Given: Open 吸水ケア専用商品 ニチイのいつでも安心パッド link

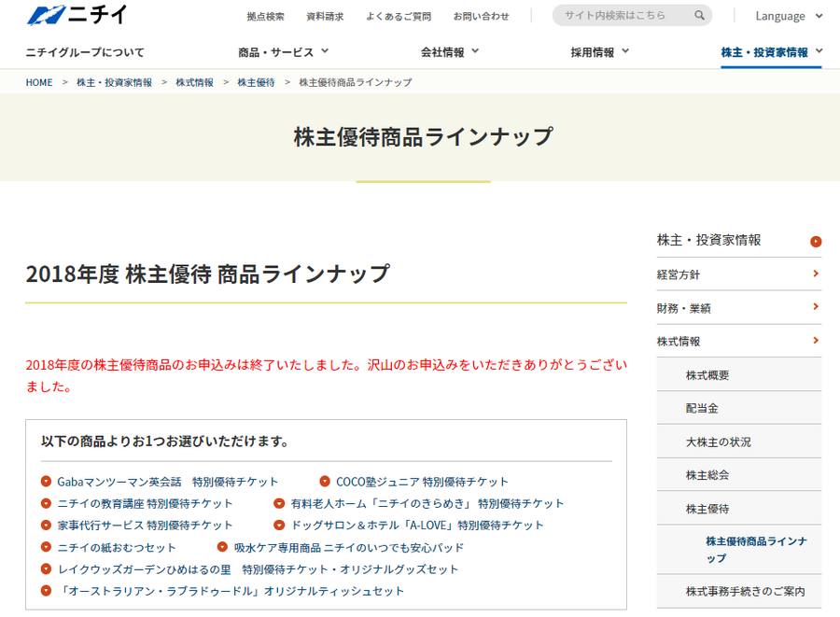Looking at the screenshot, I should pos(349,547).
